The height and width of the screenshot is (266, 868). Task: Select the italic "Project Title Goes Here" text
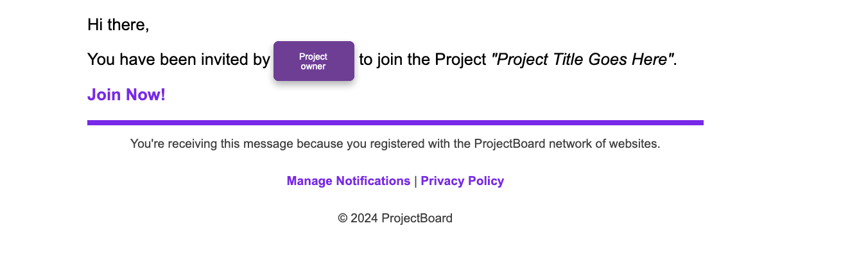[582, 59]
